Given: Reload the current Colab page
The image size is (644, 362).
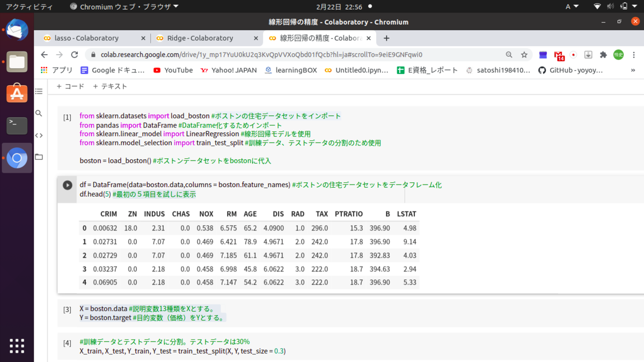Looking at the screenshot, I should [75, 55].
